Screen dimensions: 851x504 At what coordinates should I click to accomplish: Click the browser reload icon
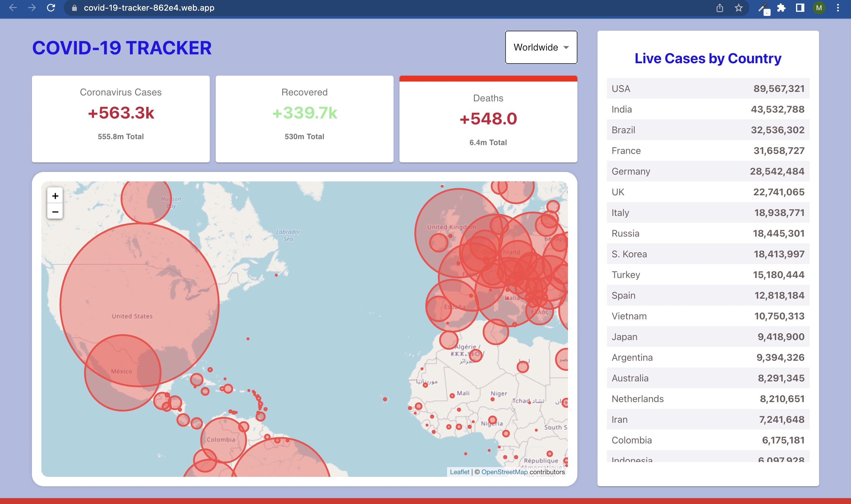pos(51,8)
